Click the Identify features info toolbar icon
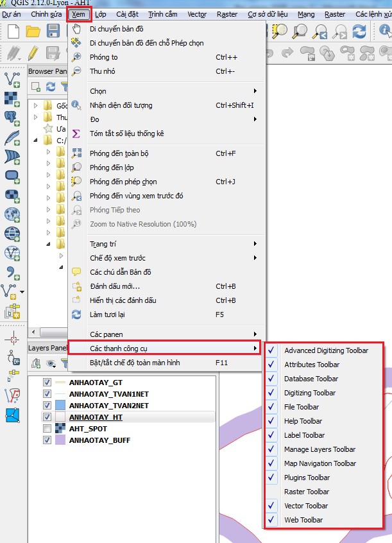The image size is (392, 543). [385, 30]
